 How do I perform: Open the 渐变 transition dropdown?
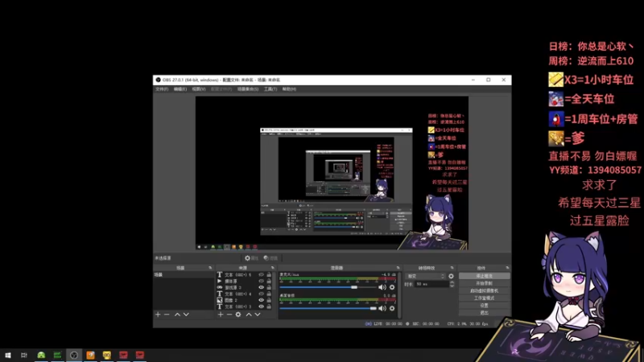click(x=426, y=276)
